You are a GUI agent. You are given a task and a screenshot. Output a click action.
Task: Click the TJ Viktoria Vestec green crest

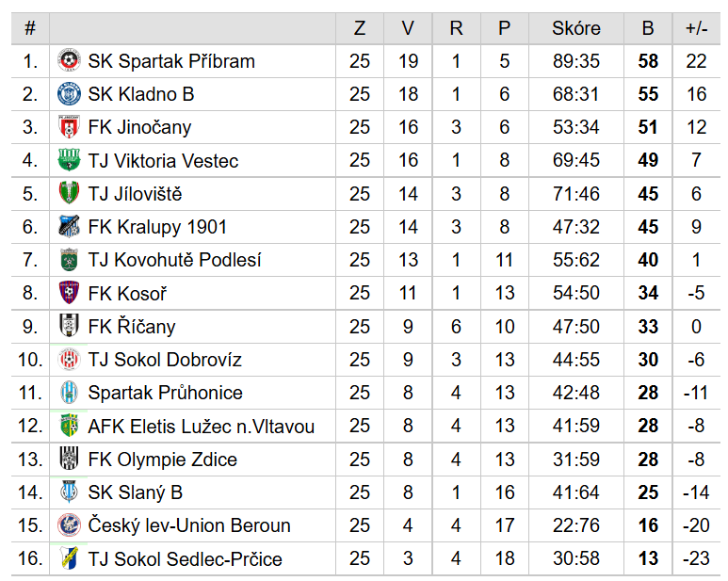tap(69, 160)
